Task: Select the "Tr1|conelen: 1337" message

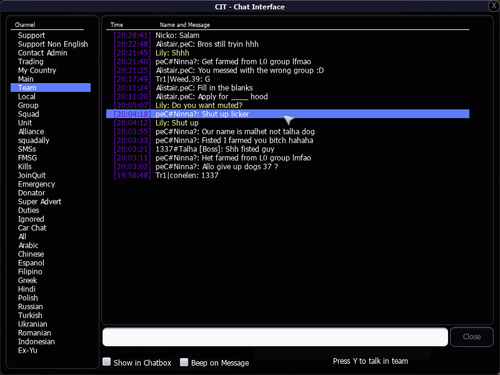Action: point(288,175)
